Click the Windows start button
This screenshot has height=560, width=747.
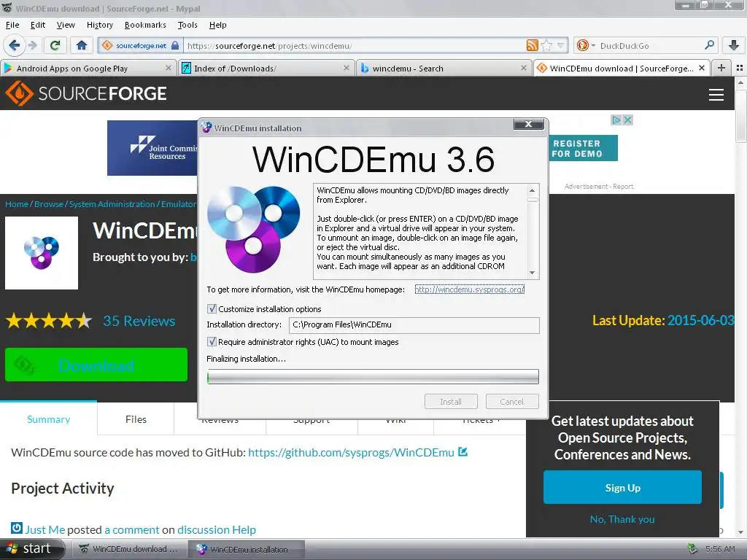[31, 548]
